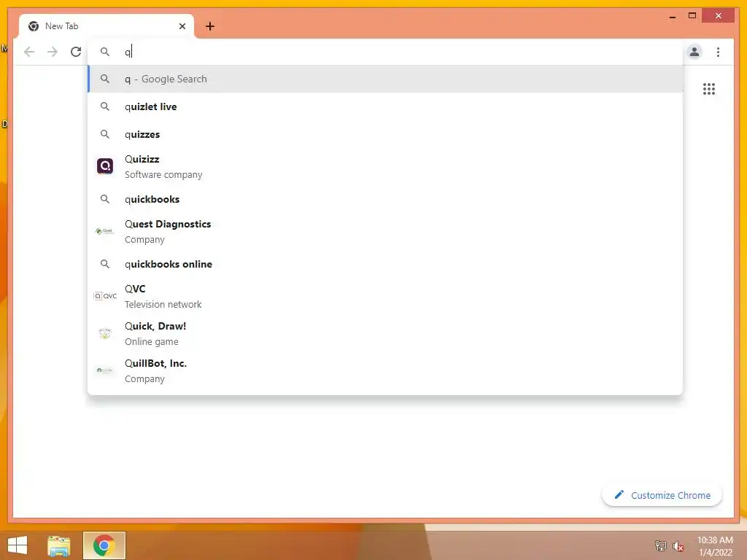The width and height of the screenshot is (747, 560).
Task: Open the taskbar clock showing 10:38 AM
Action: coord(715,545)
